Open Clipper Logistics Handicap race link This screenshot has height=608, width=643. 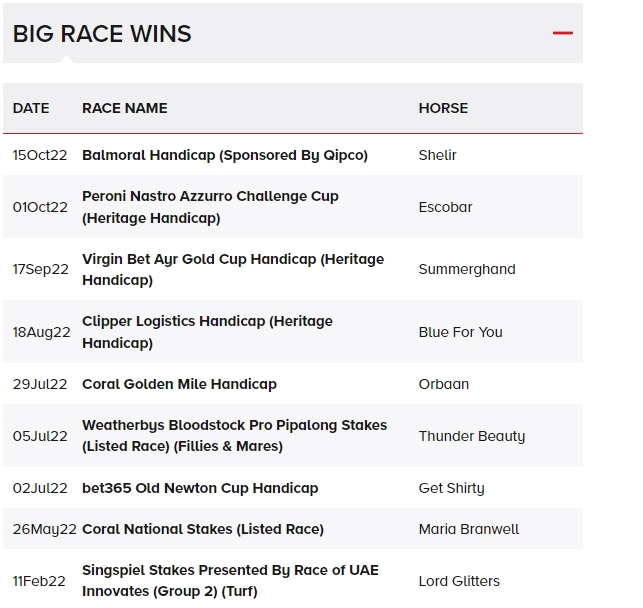[x=207, y=332]
